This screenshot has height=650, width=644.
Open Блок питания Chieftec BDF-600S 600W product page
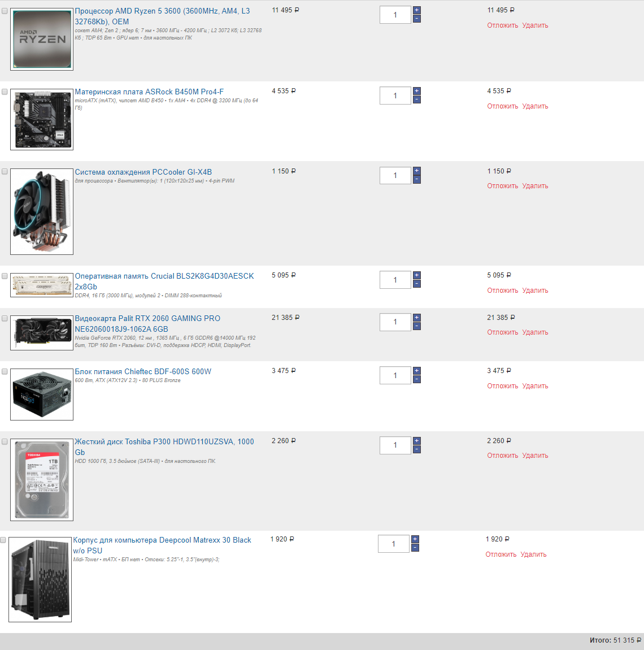pyautogui.click(x=143, y=371)
